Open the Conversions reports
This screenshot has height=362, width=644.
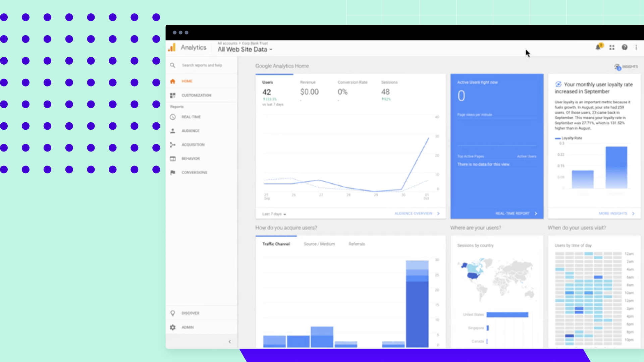pos(195,172)
